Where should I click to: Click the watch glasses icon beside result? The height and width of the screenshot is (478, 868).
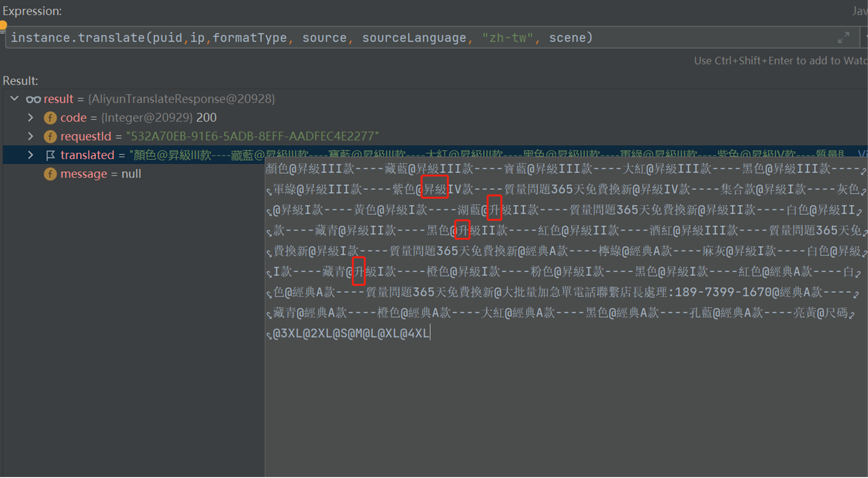tap(33, 99)
